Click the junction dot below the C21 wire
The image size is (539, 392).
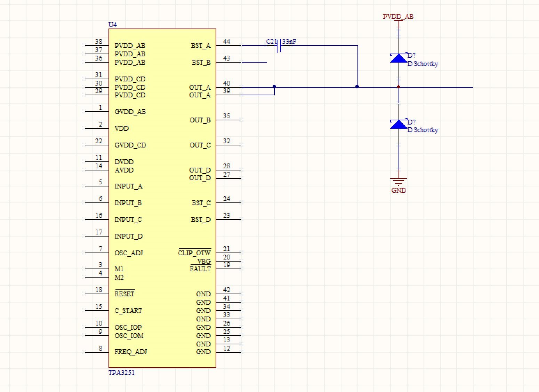357,87
